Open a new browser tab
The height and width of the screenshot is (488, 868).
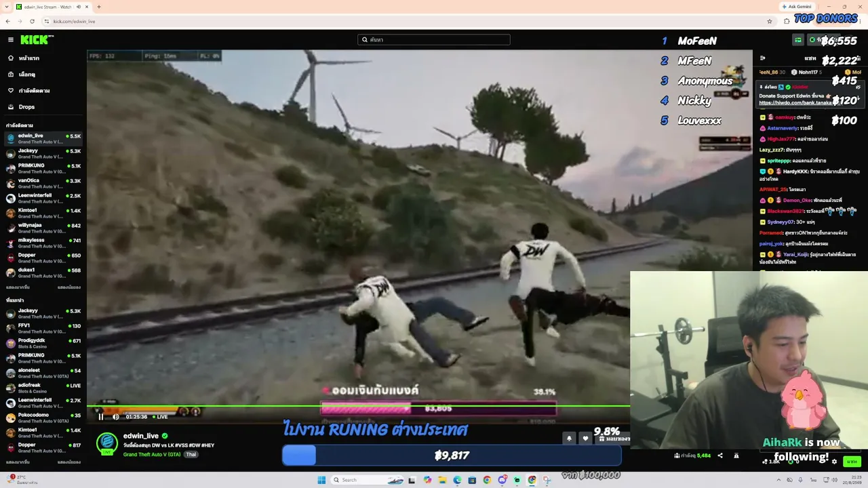point(99,7)
